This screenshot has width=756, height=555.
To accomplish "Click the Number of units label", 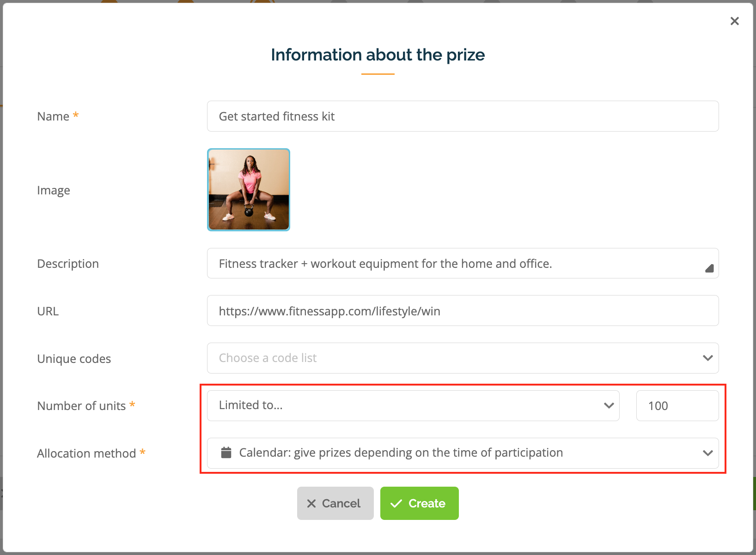I will (x=81, y=406).
